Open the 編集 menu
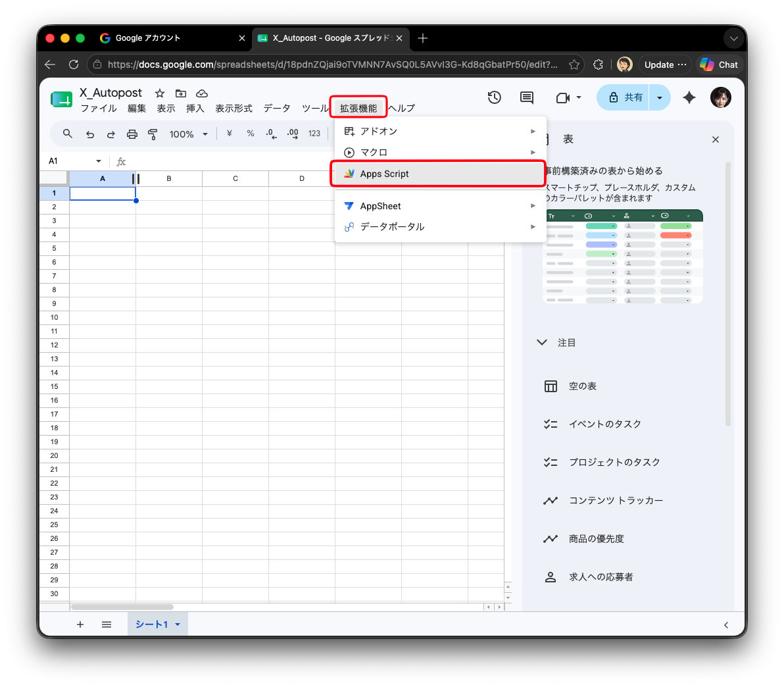The width and height of the screenshot is (784, 687). pyautogui.click(x=137, y=109)
